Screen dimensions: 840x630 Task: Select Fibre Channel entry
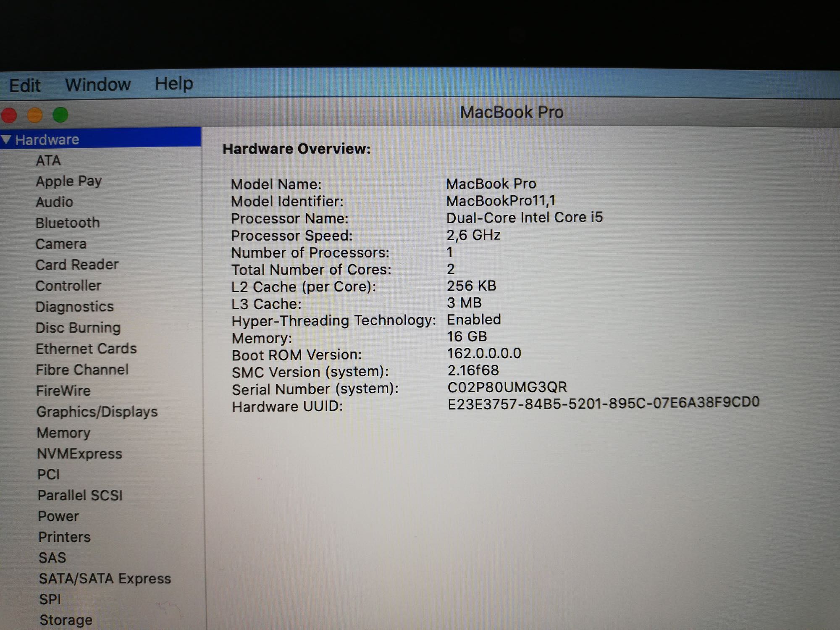pos(82,370)
